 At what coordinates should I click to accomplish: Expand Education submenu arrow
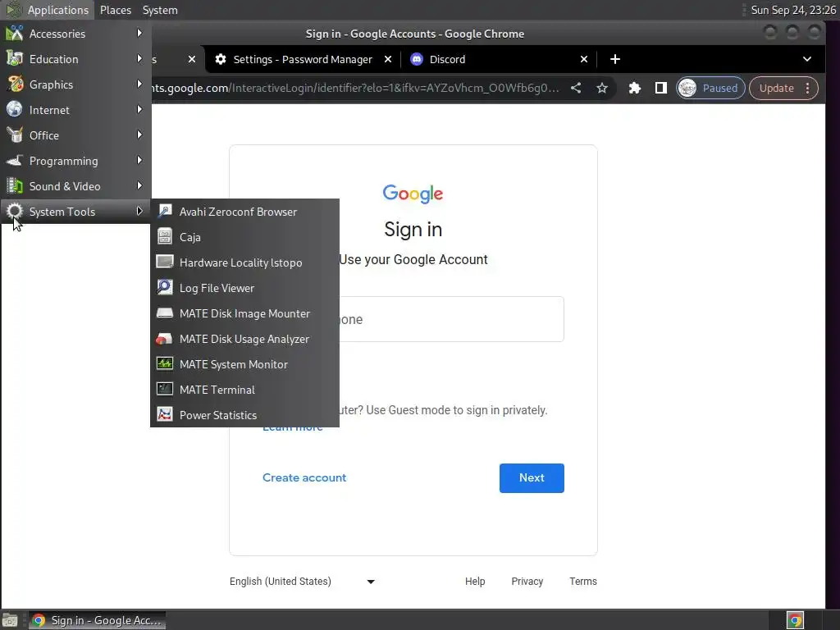click(x=139, y=58)
